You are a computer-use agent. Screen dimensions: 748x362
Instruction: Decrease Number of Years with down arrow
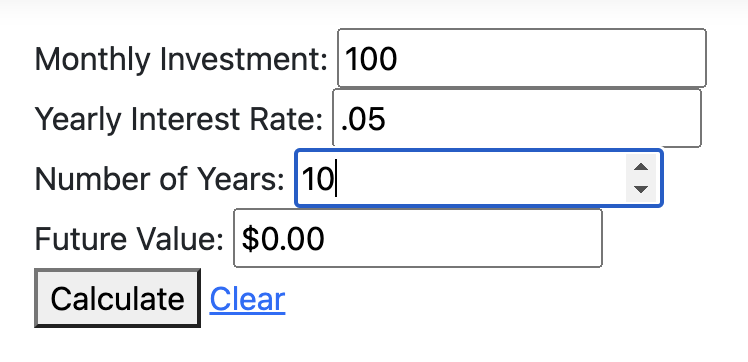coord(641,189)
